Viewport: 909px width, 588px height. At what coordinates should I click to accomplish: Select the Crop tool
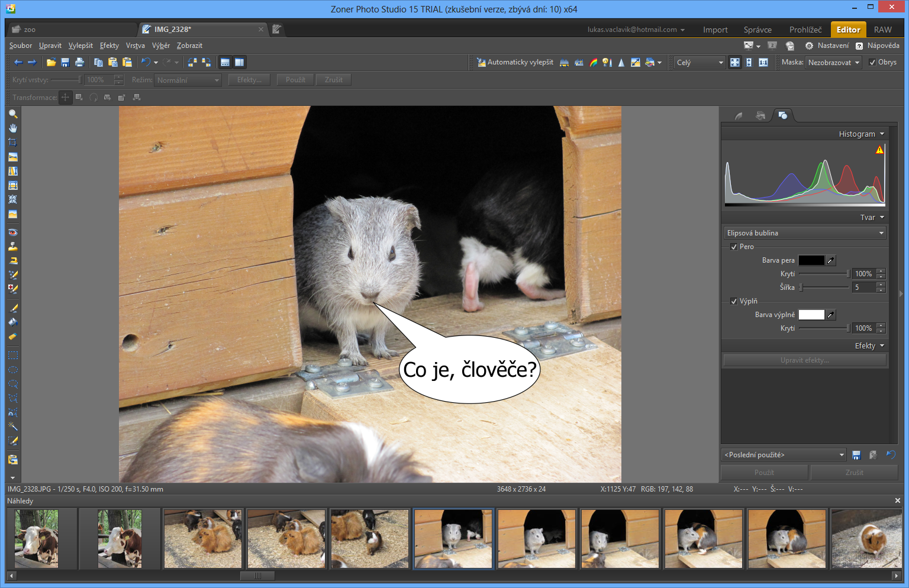12,143
